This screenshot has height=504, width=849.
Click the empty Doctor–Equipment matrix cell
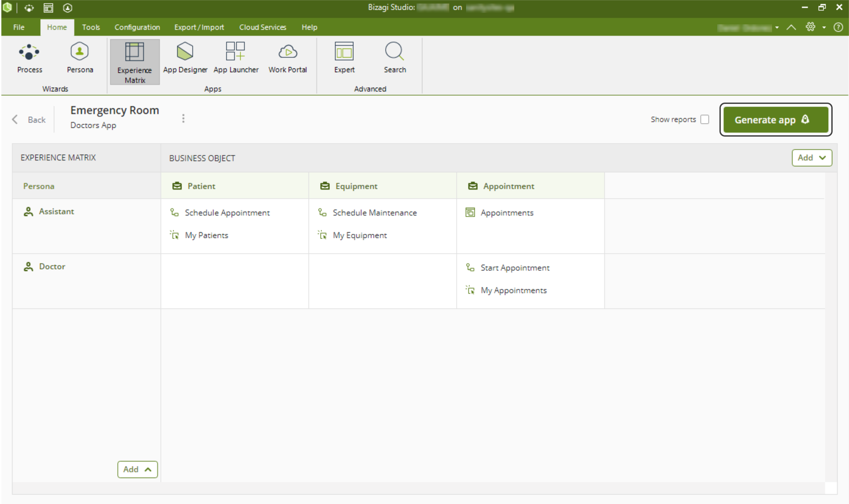click(x=382, y=281)
